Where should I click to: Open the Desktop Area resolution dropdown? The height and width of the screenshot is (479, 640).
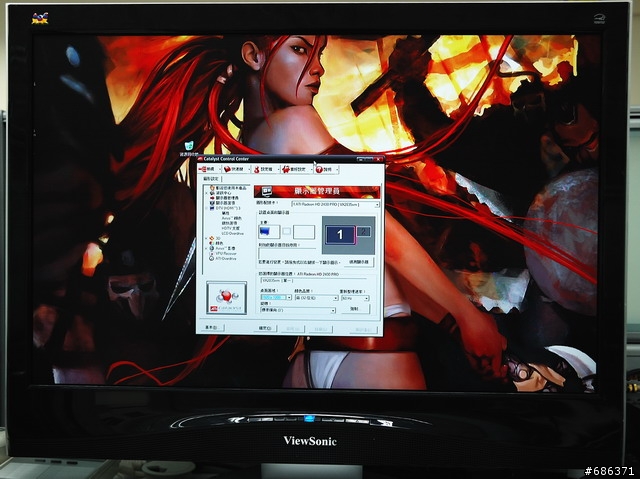coord(276,298)
